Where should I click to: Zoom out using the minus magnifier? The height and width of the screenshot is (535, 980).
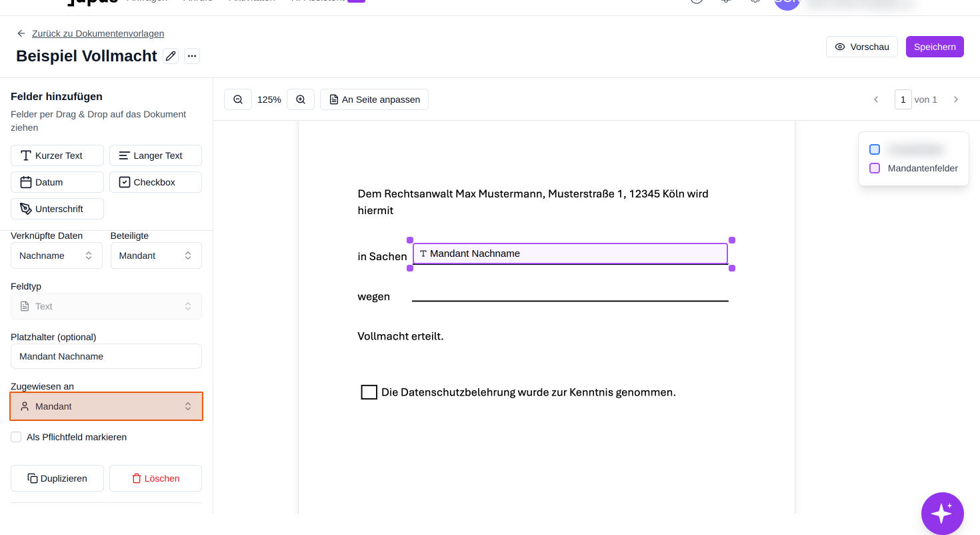coord(238,99)
